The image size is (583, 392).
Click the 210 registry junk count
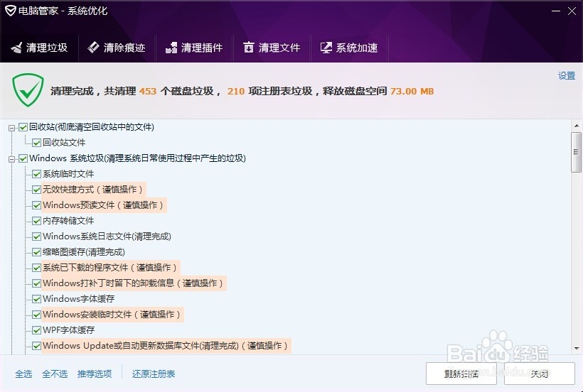[x=236, y=92]
